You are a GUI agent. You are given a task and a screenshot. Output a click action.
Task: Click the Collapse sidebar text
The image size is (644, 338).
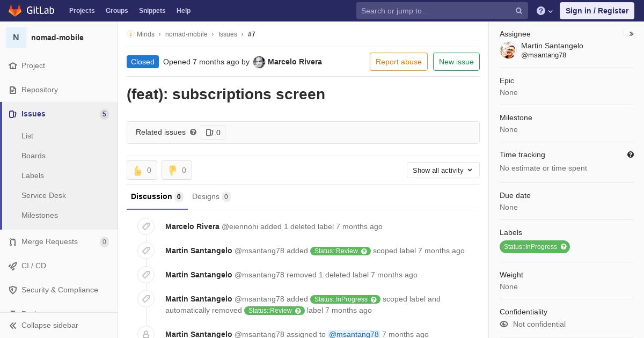50,325
